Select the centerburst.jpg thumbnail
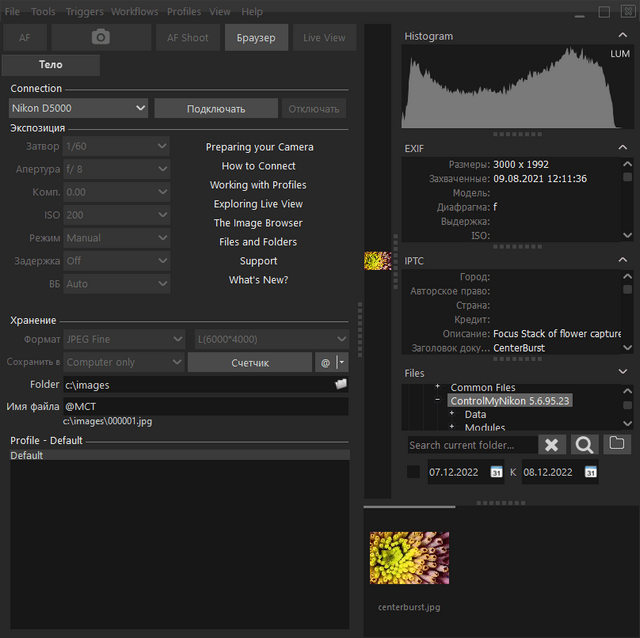 (x=409, y=558)
